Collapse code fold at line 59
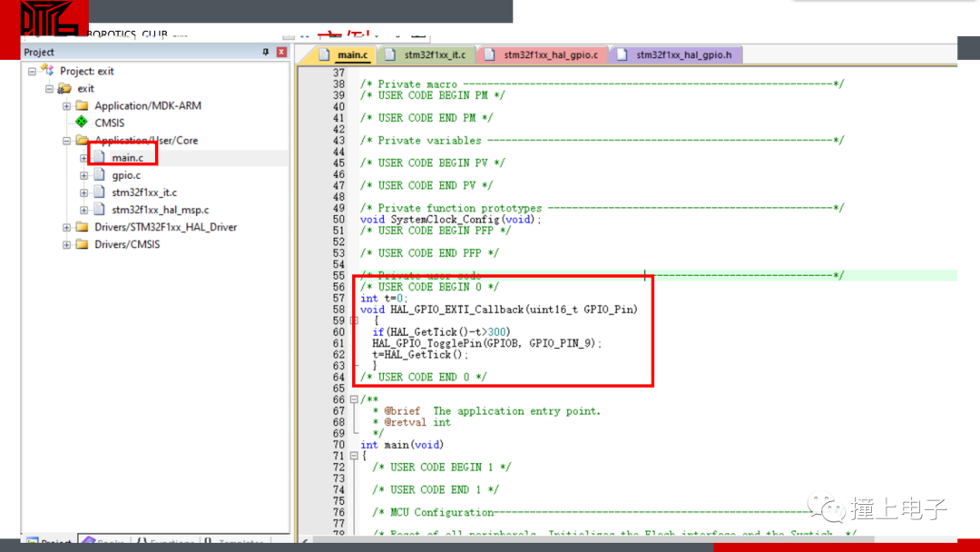Screen dimensions: 980x552 tap(354, 320)
